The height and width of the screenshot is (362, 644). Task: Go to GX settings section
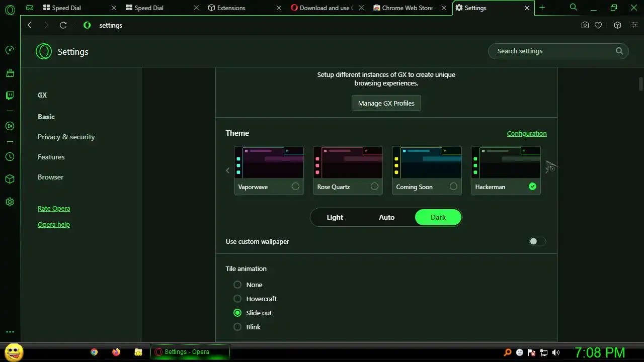(42, 95)
